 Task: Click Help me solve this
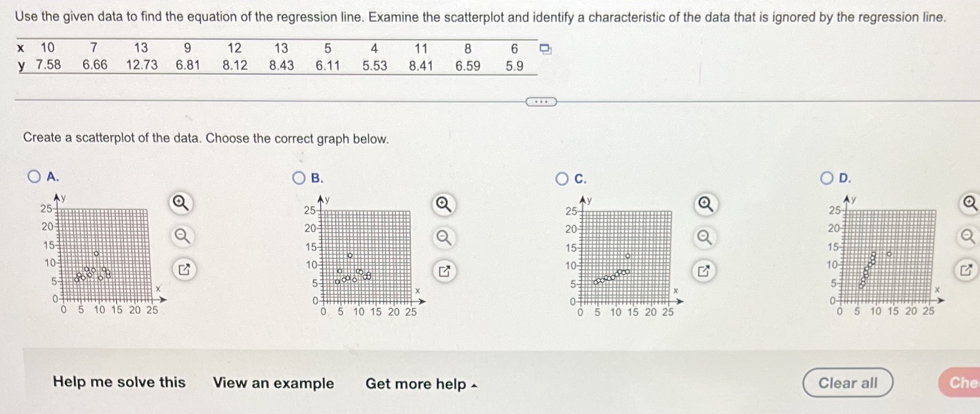(x=118, y=383)
